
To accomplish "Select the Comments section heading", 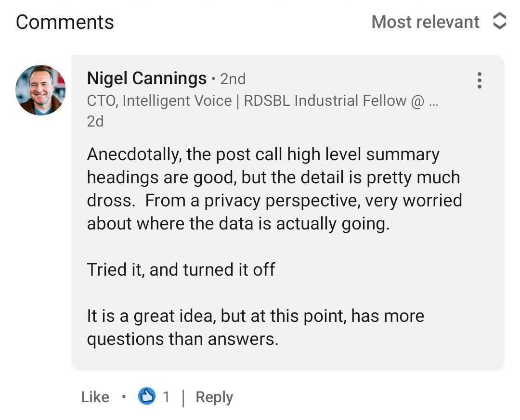I will pyautogui.click(x=65, y=21).
